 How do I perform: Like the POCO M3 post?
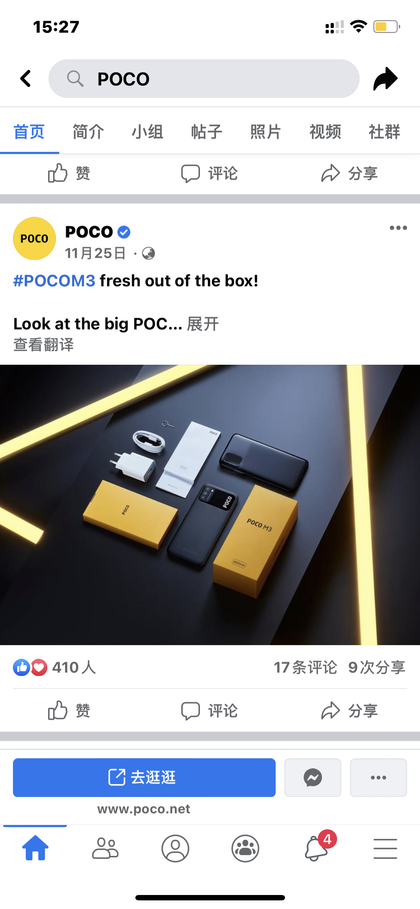[x=69, y=711]
